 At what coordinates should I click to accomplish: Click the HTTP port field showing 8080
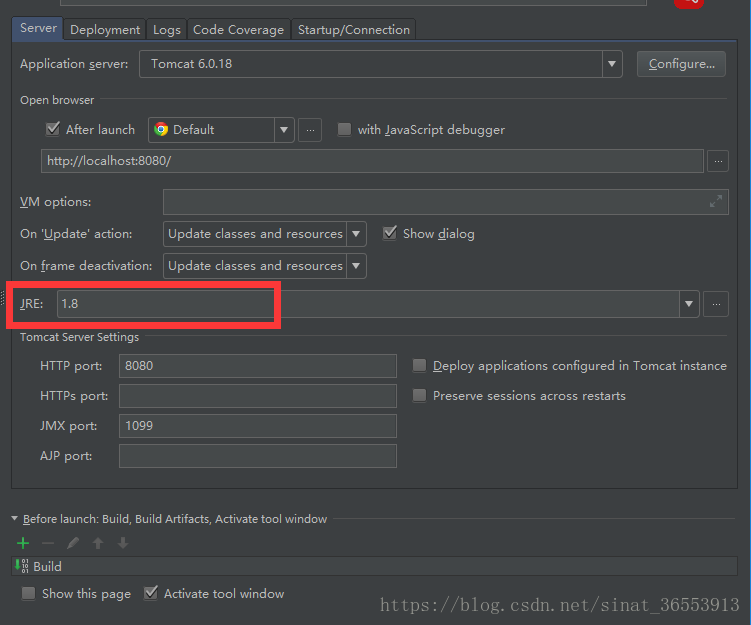click(258, 366)
